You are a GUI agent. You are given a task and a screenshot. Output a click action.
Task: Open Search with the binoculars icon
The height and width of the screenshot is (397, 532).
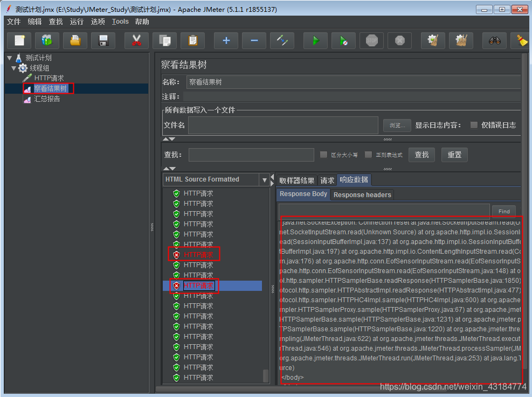click(495, 41)
